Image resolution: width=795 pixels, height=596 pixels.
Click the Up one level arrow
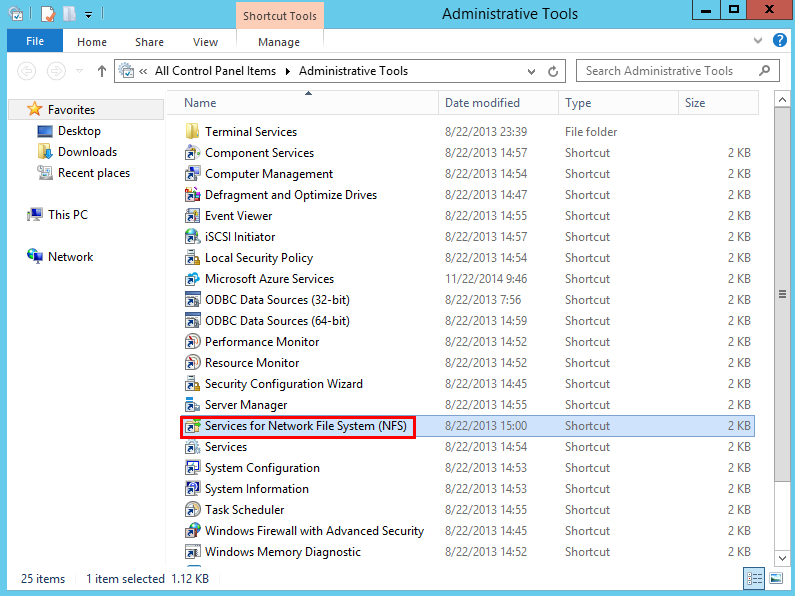point(102,71)
